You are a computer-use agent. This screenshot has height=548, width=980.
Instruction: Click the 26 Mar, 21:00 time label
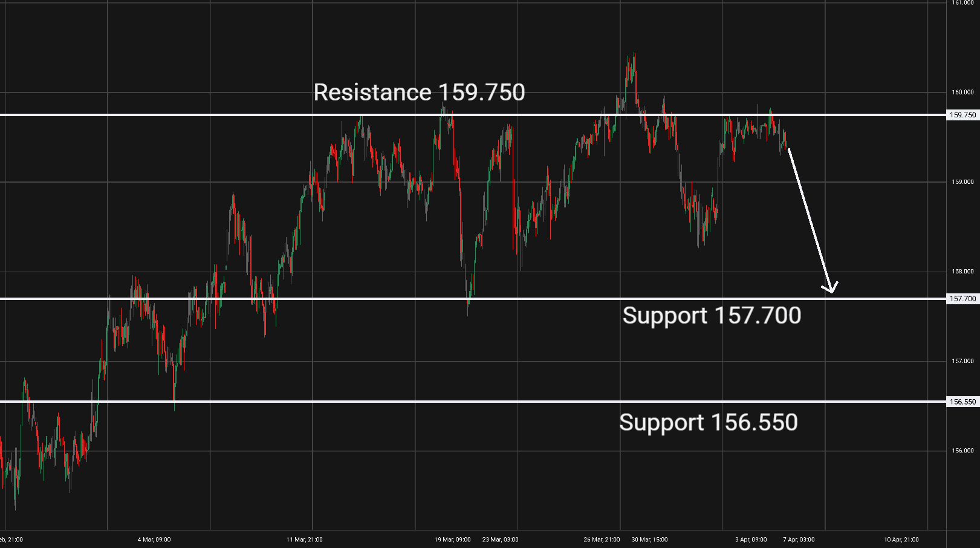602,540
